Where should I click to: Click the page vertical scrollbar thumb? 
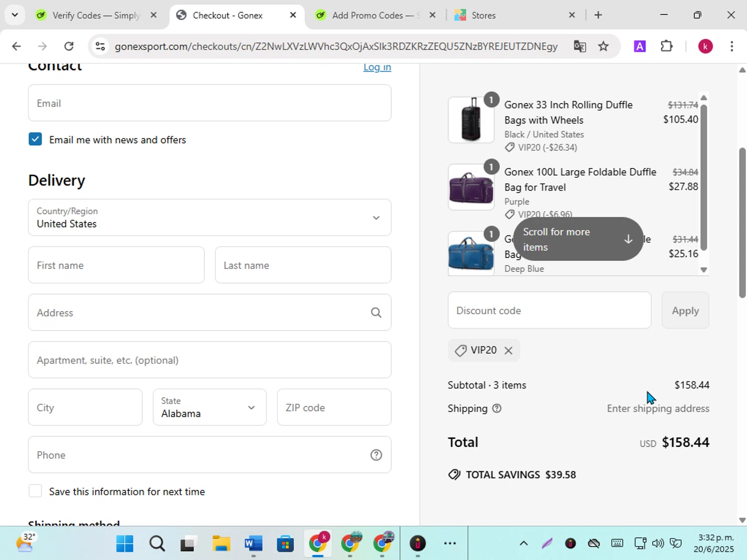743,223
